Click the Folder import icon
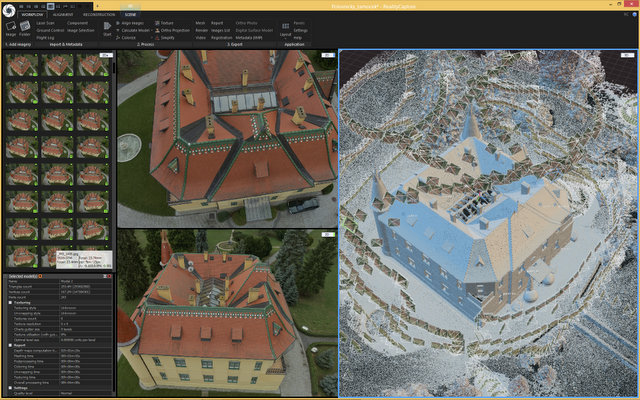Screen dimensions: 640x400 [x=24, y=32]
